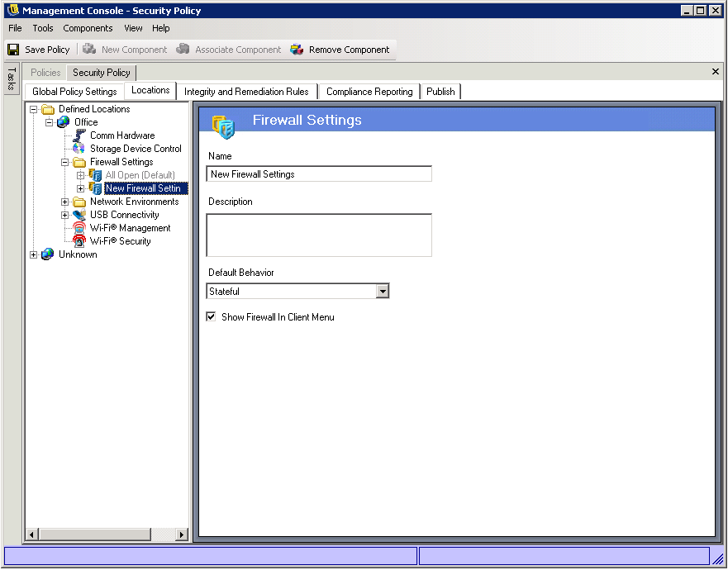Image resolution: width=728 pixels, height=570 pixels.
Task: Expand the New Firewall Settings node
Action: pos(81,188)
